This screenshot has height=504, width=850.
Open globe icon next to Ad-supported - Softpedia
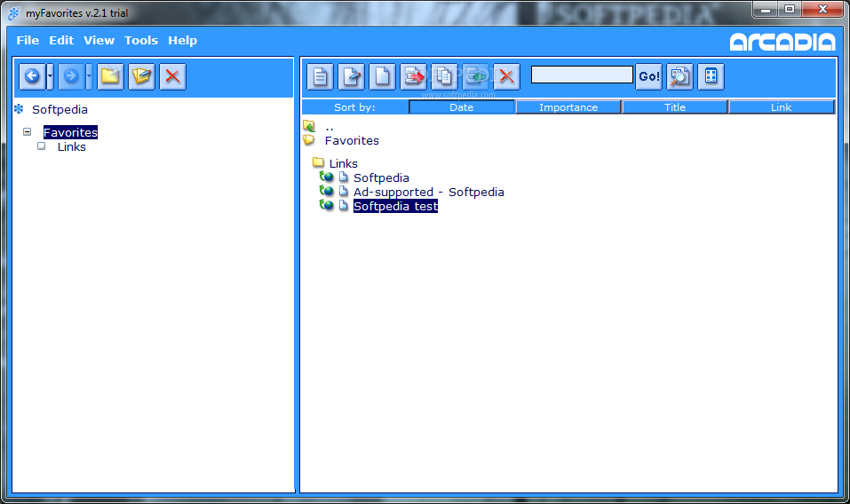[326, 191]
